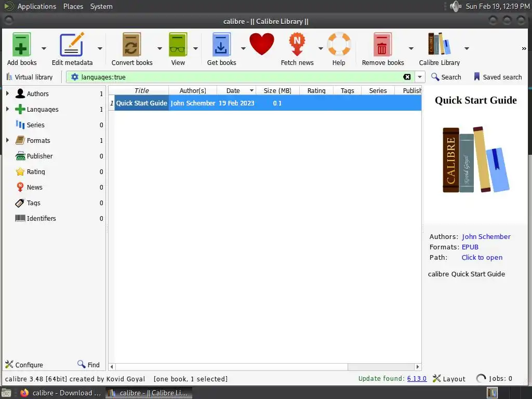The height and width of the screenshot is (399, 532).
Task: Open the Saved search bookmark button
Action: click(497, 77)
